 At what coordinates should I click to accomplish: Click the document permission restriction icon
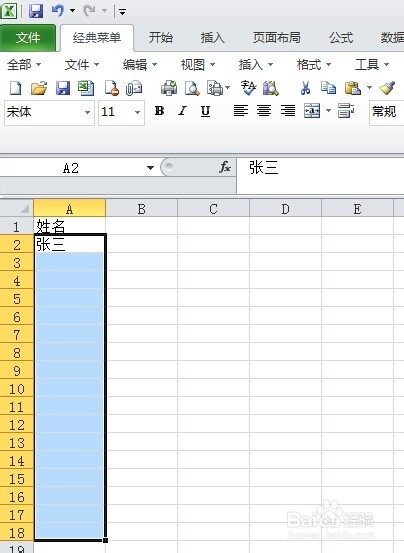pyautogui.click(x=111, y=88)
